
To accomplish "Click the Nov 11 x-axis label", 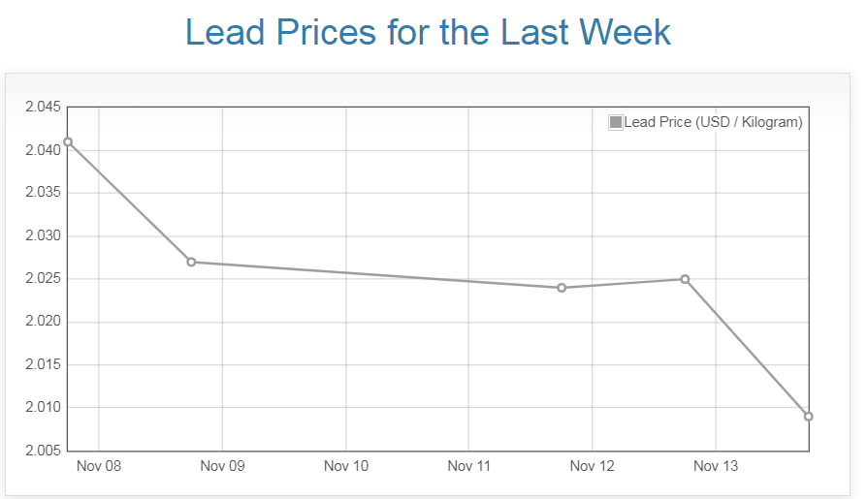I will 469,466.
